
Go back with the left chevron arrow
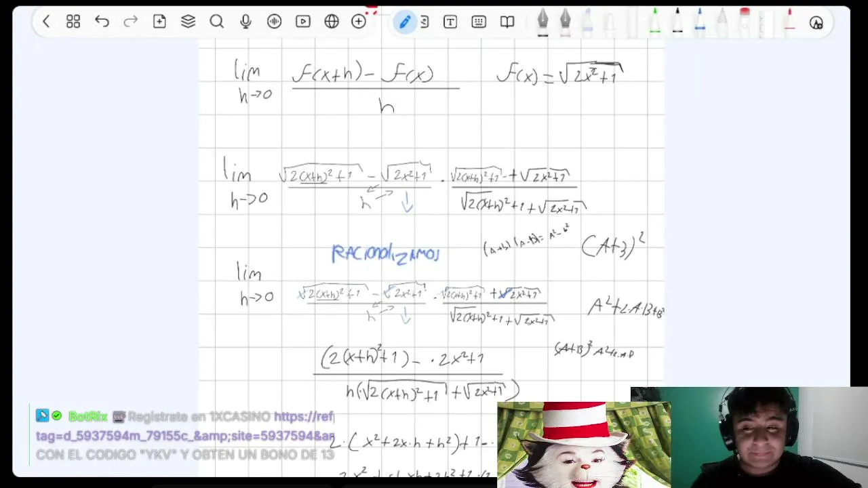(x=46, y=22)
